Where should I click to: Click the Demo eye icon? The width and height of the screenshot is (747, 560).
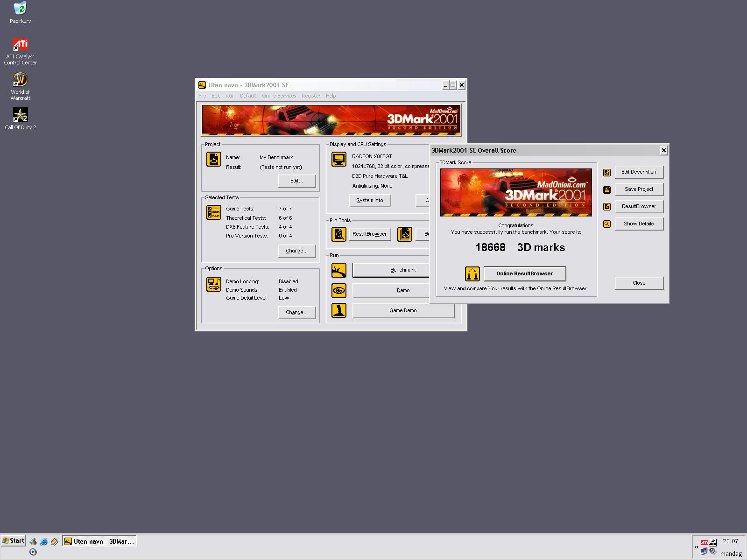coord(339,290)
